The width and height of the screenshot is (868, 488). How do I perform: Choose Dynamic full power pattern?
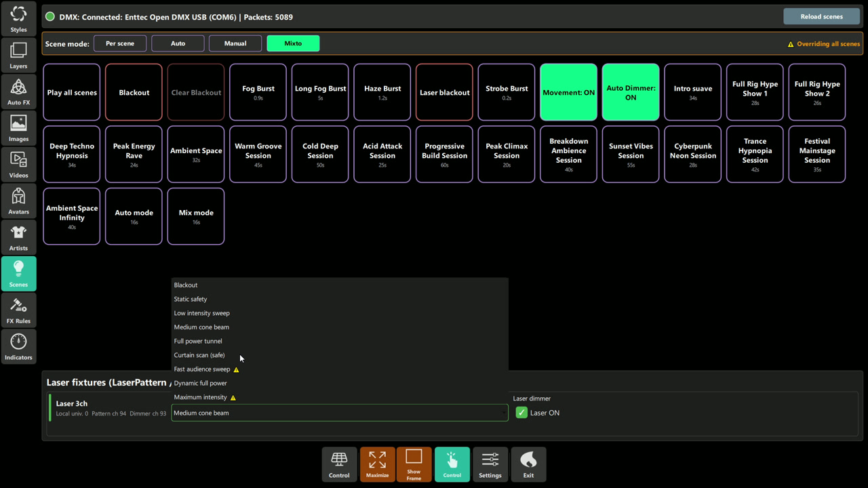tap(340, 383)
